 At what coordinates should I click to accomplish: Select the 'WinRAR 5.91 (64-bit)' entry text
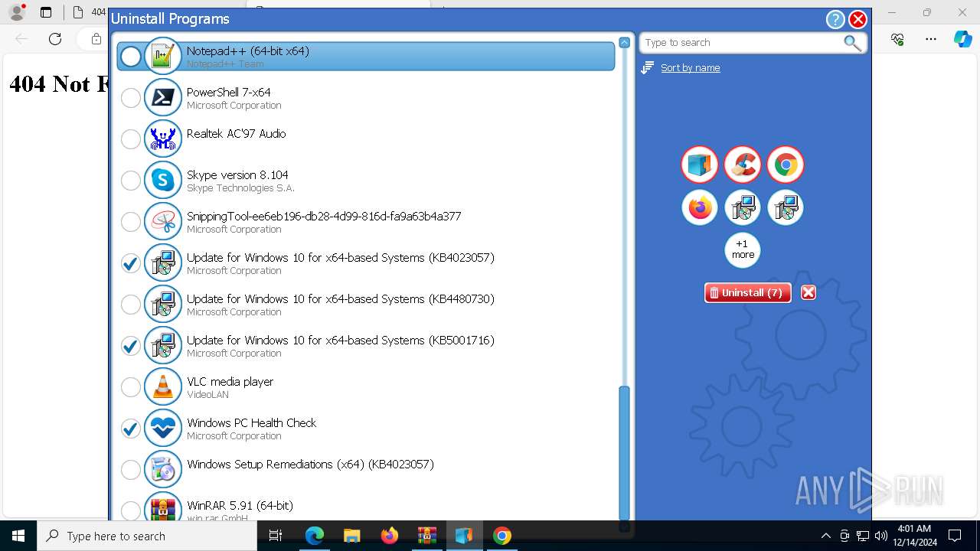point(240,505)
